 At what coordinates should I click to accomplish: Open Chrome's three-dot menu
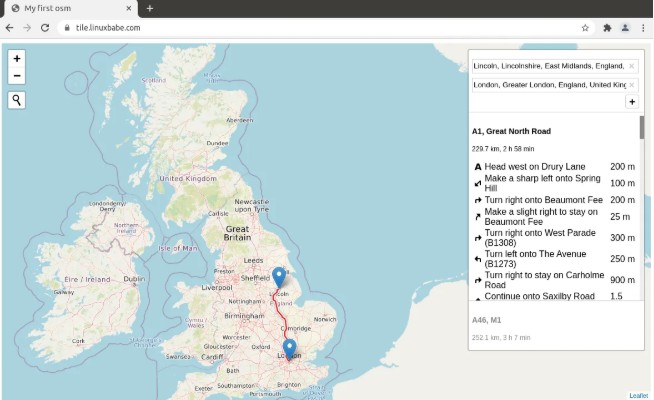642,28
